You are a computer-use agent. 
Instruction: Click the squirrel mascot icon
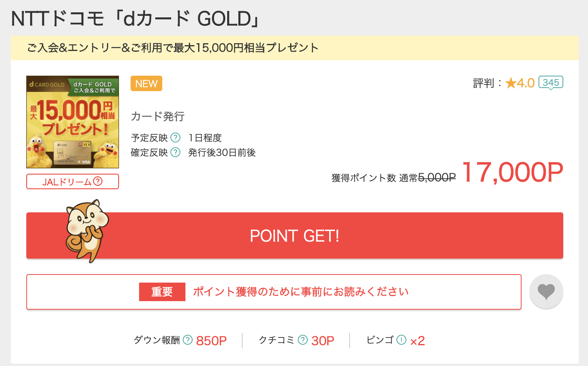(87, 231)
